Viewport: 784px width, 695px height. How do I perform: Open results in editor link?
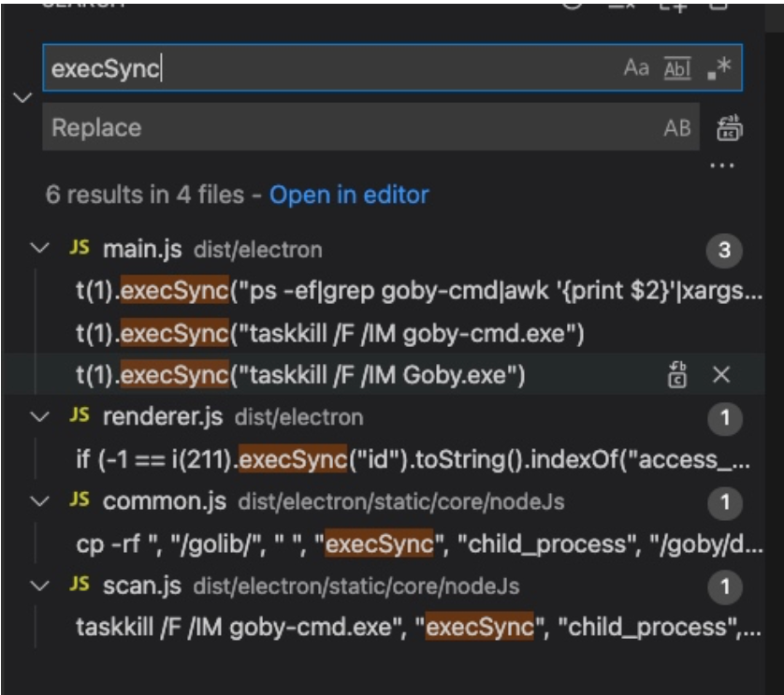(x=349, y=195)
